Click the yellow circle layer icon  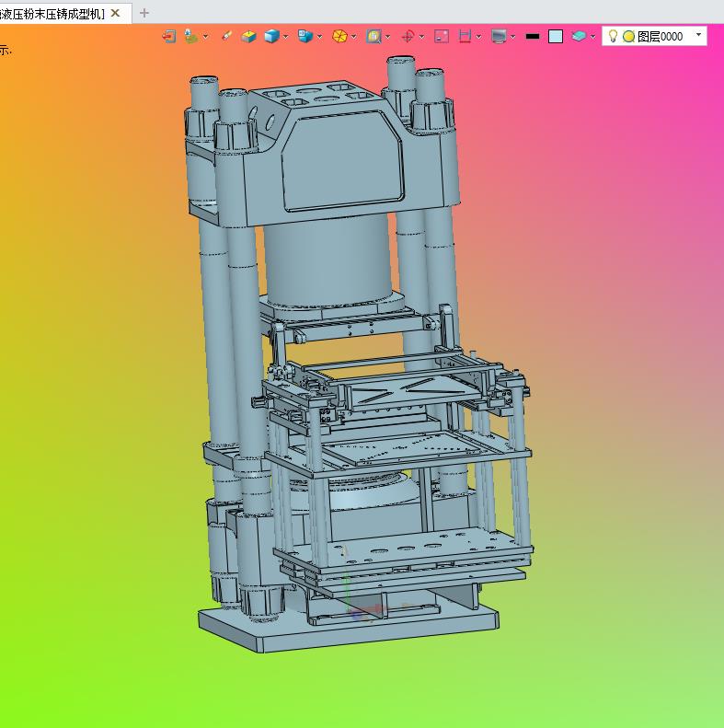[628, 36]
